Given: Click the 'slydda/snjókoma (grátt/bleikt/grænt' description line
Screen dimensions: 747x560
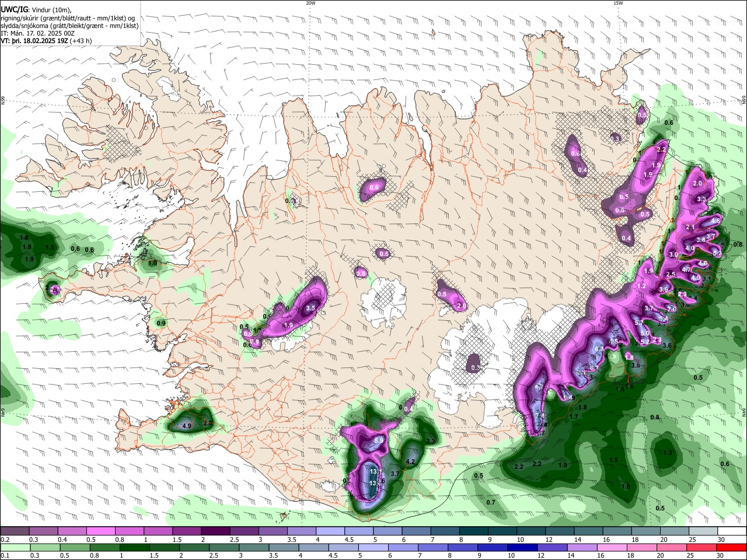Looking at the screenshot, I should [69, 26].
